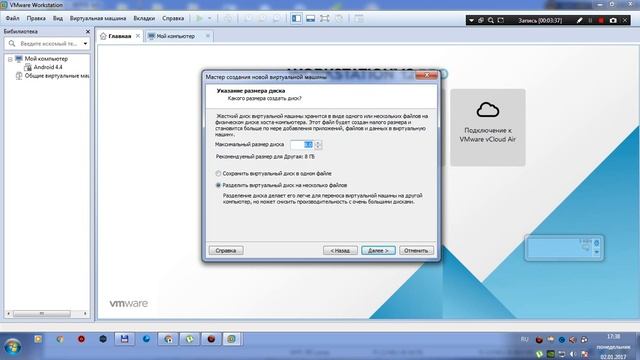Image resolution: width=640 pixels, height=360 pixels.
Task: Open the Windows Start menu orb
Action: tap(13, 347)
